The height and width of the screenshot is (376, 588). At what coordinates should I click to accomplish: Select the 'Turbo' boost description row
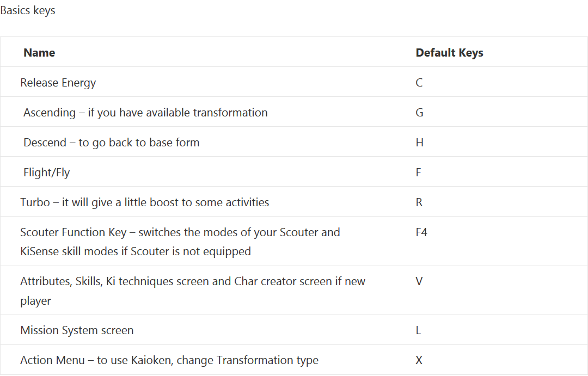point(145,202)
